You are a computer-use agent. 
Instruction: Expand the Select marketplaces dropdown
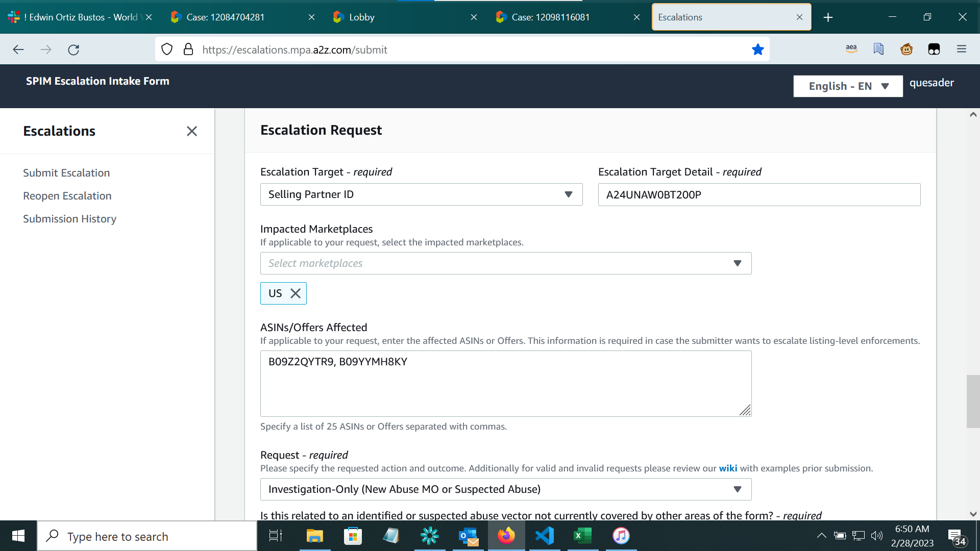coord(506,263)
